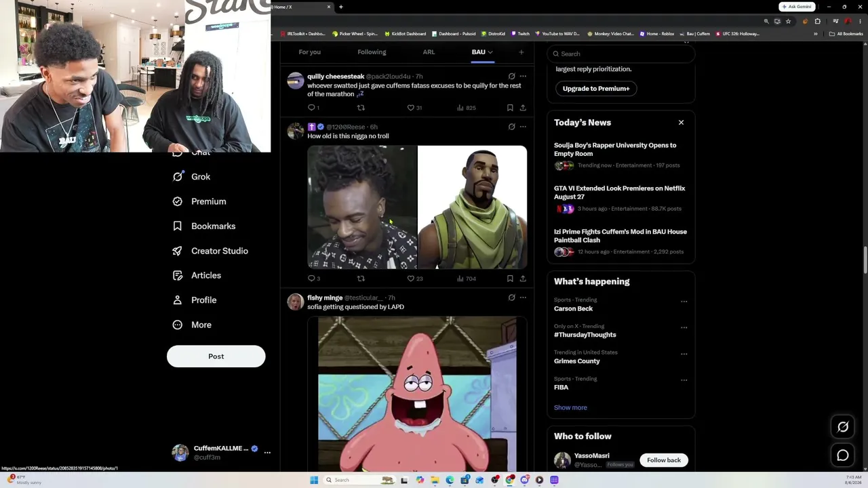Repost quilly cheesesteak's post
868x488 pixels.
(x=361, y=108)
